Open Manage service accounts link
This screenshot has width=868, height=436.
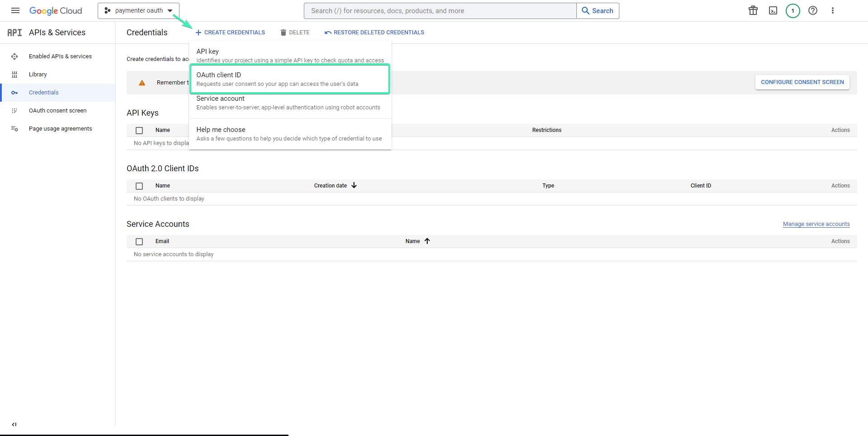click(816, 224)
